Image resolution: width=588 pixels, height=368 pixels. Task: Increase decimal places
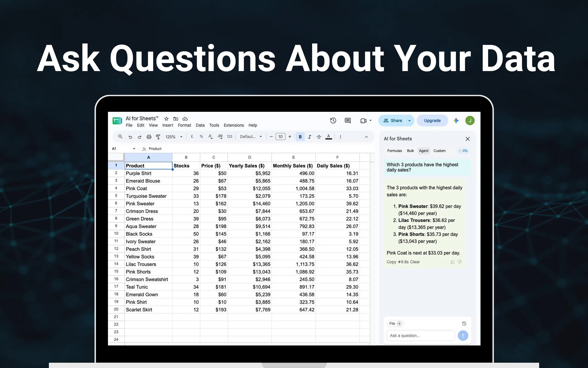point(220,137)
